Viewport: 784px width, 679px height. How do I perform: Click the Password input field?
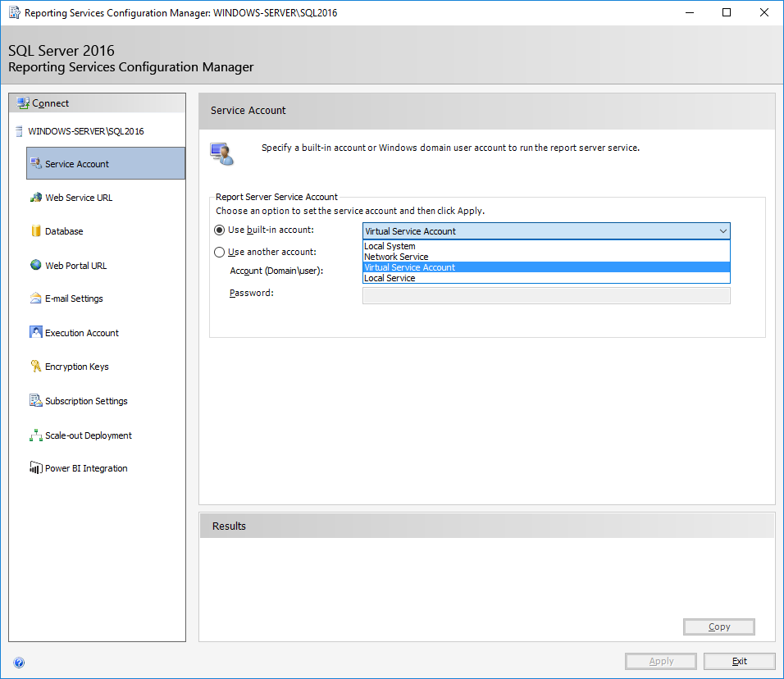click(546, 295)
